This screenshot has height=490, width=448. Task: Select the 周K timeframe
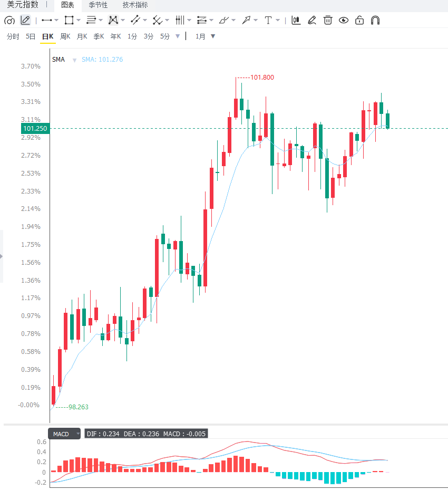(x=65, y=36)
